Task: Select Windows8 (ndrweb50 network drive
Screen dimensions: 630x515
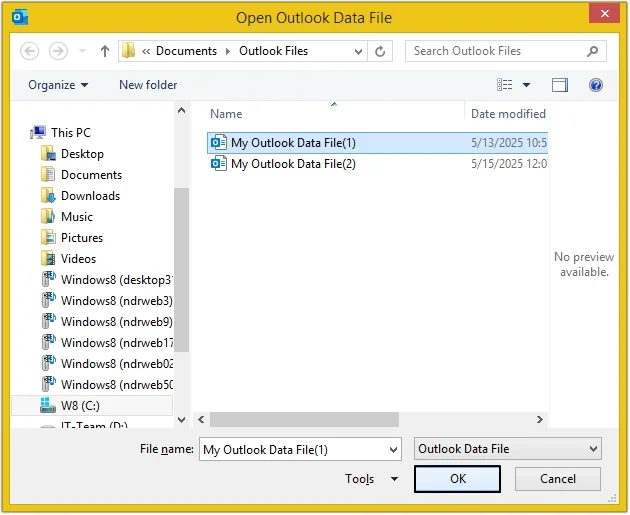Action: (x=117, y=384)
